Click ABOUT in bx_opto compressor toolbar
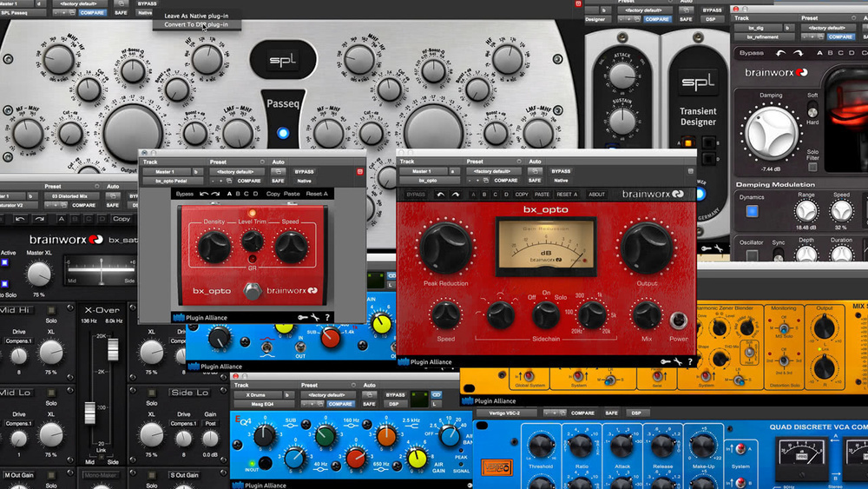 click(597, 195)
